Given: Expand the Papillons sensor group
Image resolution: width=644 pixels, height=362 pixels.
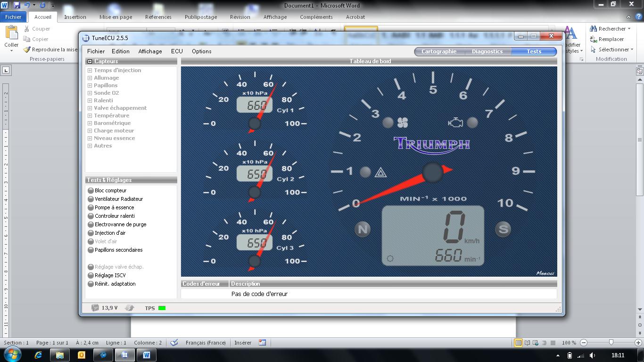Looking at the screenshot, I should point(90,85).
